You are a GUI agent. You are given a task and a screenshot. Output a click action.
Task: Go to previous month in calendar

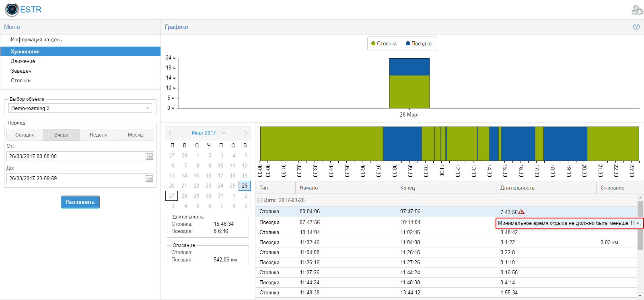(x=171, y=133)
